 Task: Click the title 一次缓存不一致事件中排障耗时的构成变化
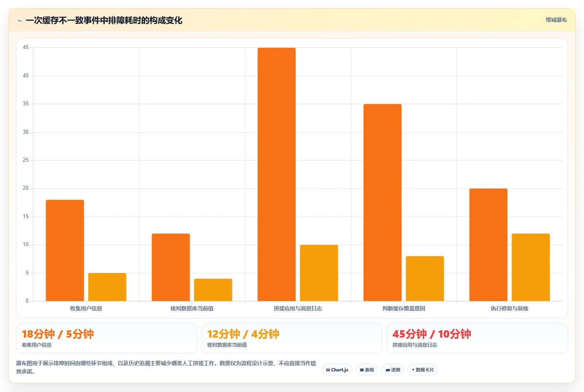(104, 20)
